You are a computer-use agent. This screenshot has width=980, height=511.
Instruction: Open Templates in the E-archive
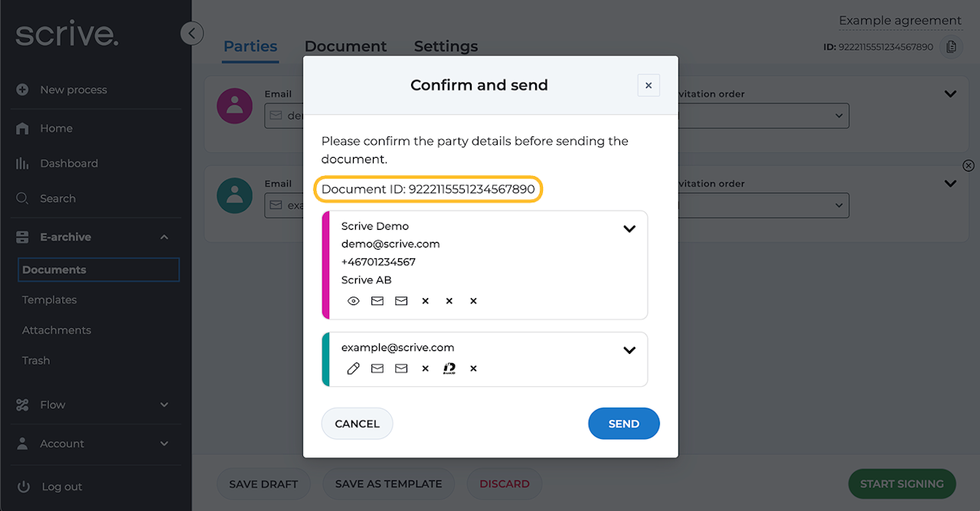pyautogui.click(x=50, y=300)
